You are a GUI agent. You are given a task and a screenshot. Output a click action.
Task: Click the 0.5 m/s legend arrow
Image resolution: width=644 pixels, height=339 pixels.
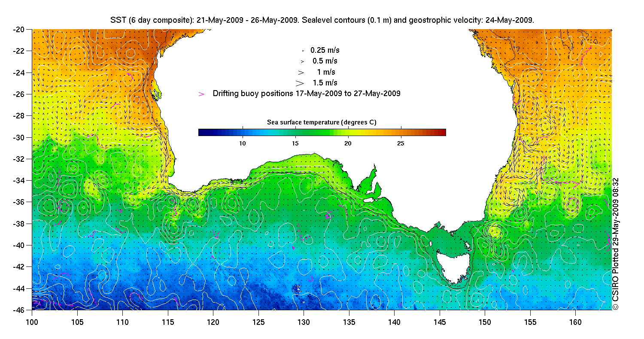302,61
